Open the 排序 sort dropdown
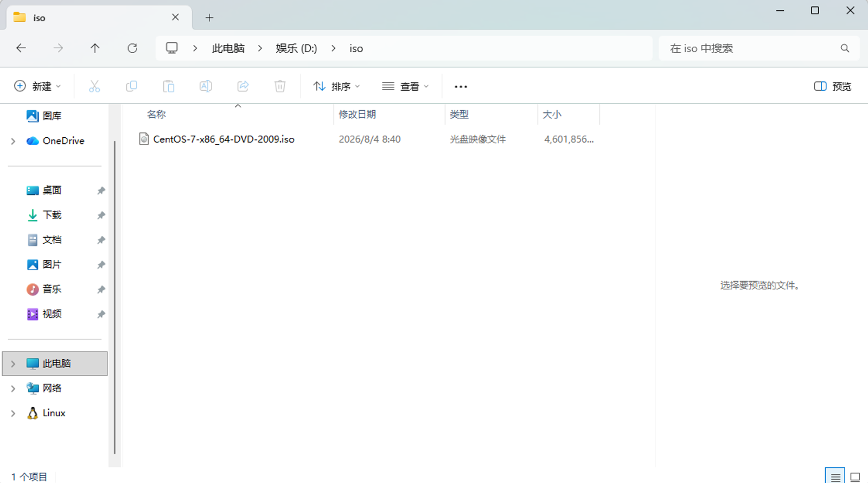 click(x=336, y=86)
